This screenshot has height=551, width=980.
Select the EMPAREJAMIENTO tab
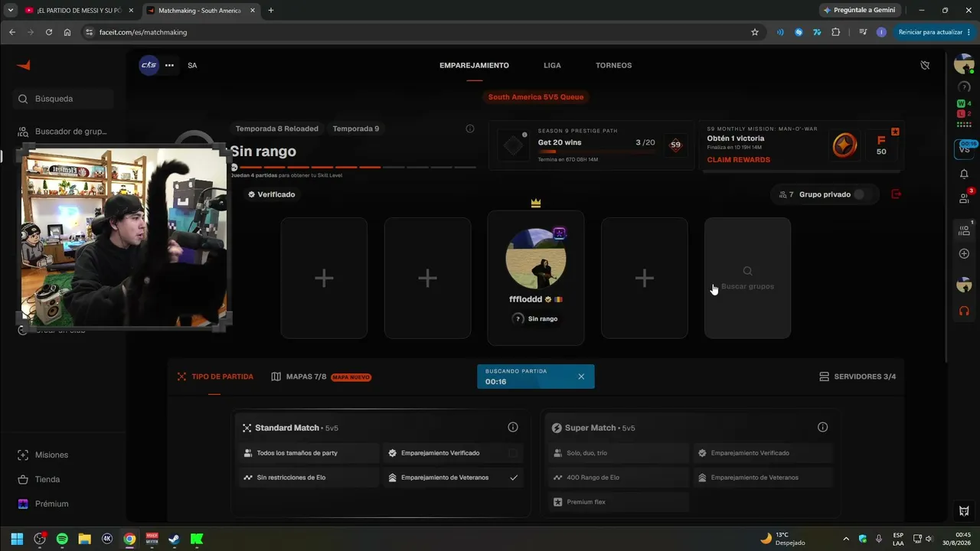(474, 65)
